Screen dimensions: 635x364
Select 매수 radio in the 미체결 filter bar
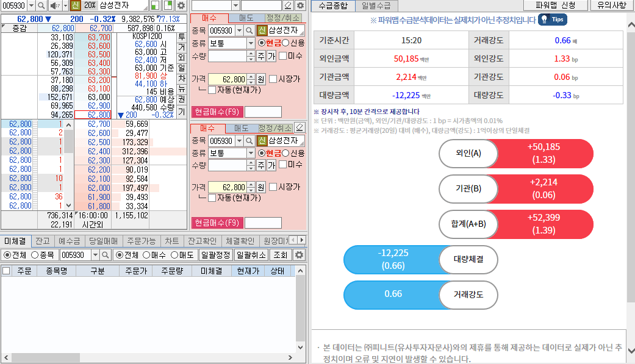pyautogui.click(x=146, y=255)
